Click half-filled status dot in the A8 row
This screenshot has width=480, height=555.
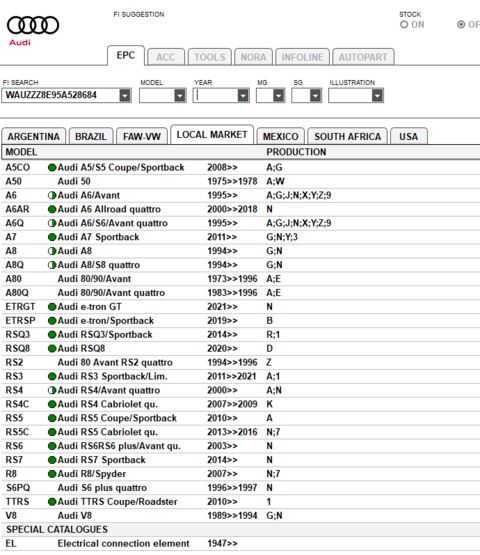[x=52, y=251]
